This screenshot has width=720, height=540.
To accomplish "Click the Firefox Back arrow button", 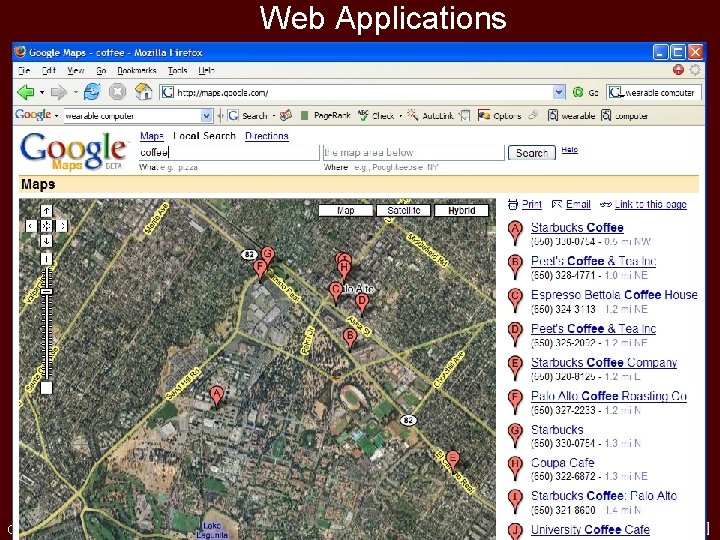I will pos(26,92).
